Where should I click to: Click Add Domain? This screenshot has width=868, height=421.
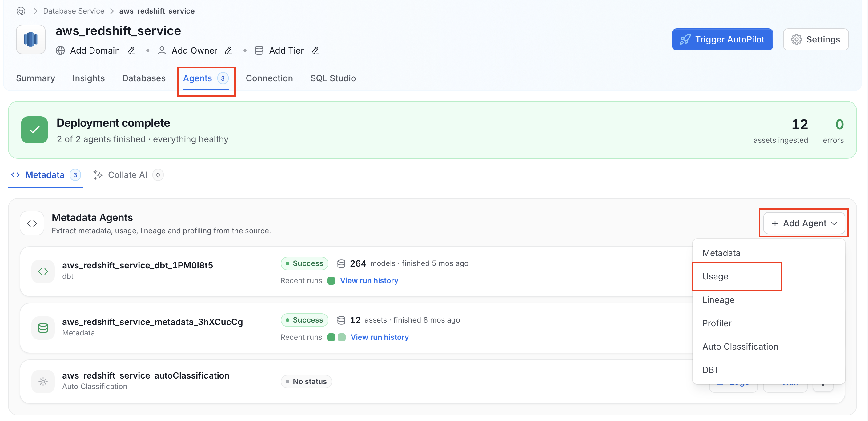[x=95, y=50]
